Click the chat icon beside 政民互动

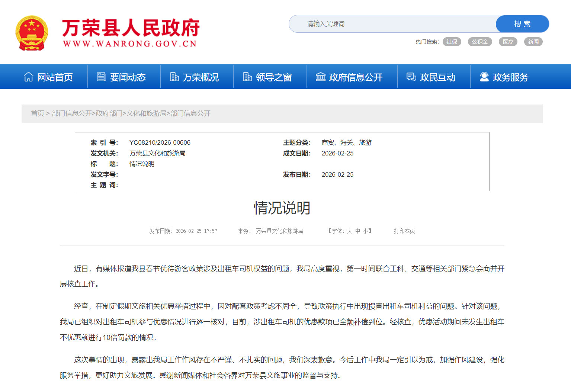click(x=411, y=77)
